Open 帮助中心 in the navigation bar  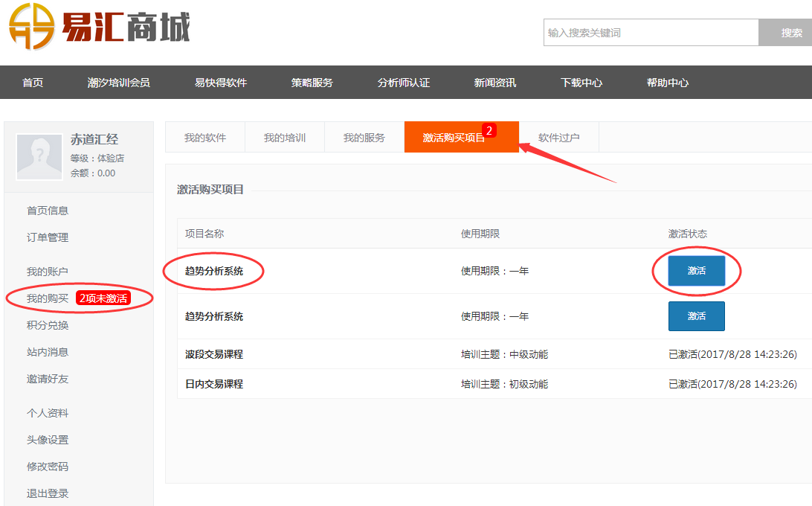tap(668, 83)
